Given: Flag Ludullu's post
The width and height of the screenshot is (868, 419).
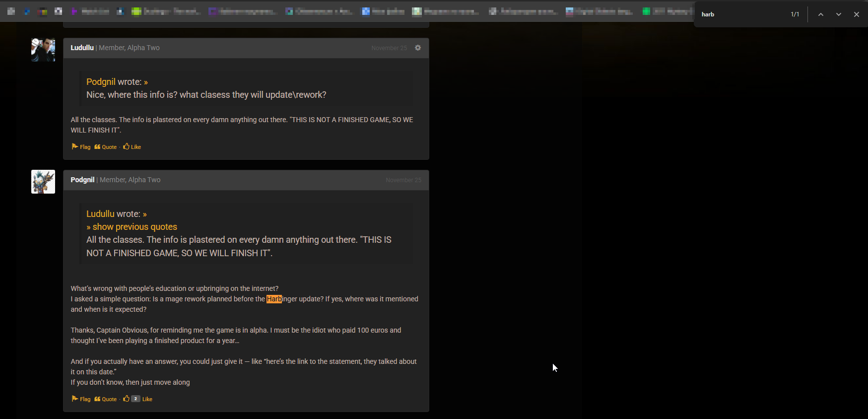Looking at the screenshot, I should coord(81,146).
